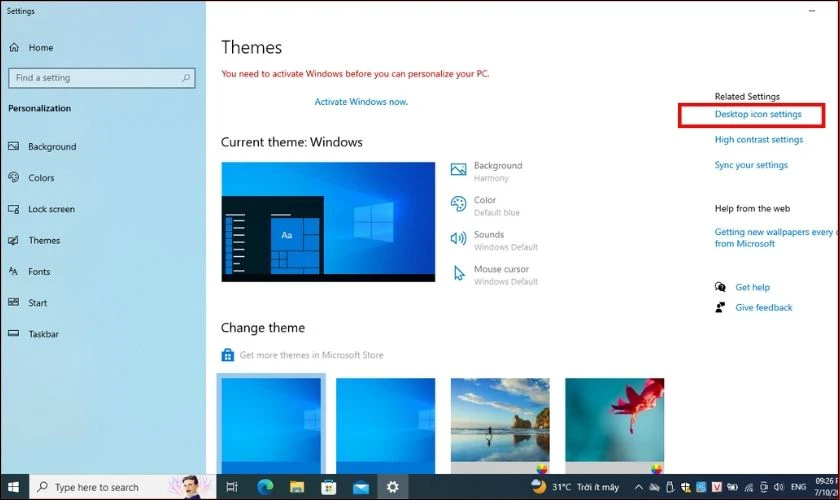The width and height of the screenshot is (840, 500).
Task: Click the Give feedback link
Action: tap(763, 308)
